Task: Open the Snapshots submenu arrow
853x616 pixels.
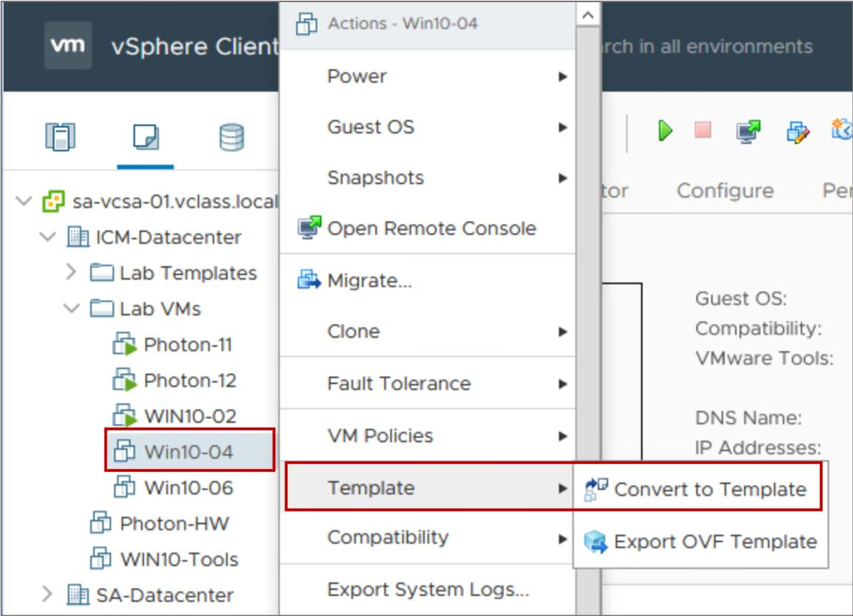Action: click(x=562, y=178)
